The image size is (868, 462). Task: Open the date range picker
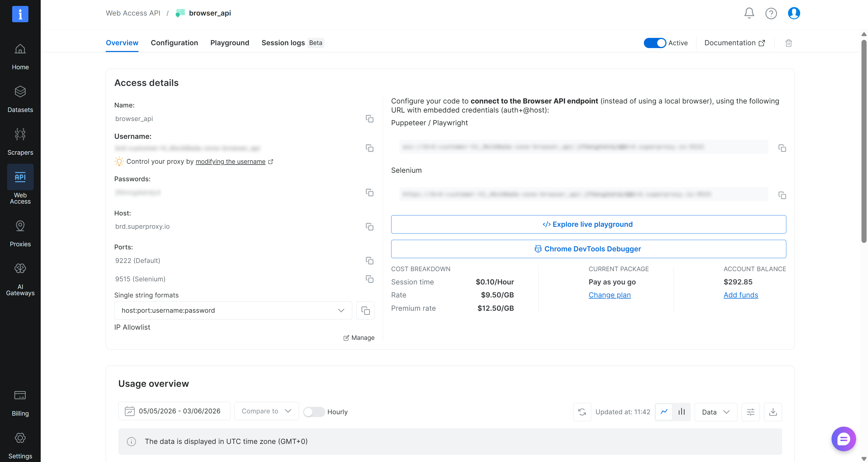(x=174, y=411)
